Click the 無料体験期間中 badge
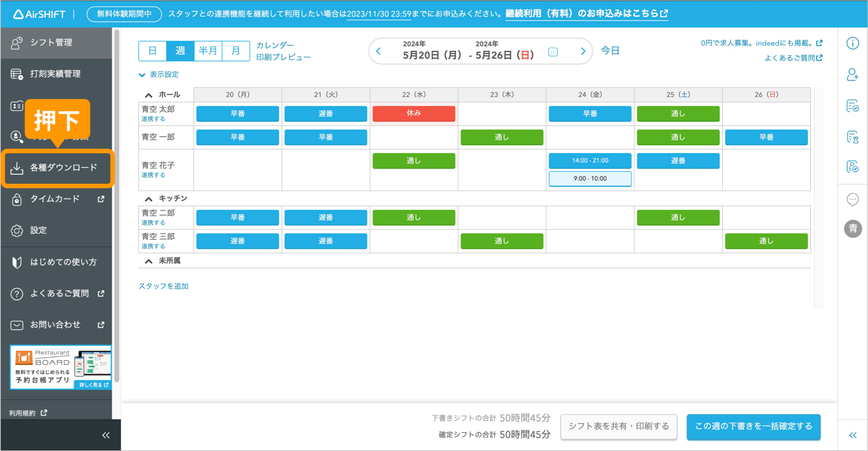This screenshot has height=451, width=868. pos(124,14)
